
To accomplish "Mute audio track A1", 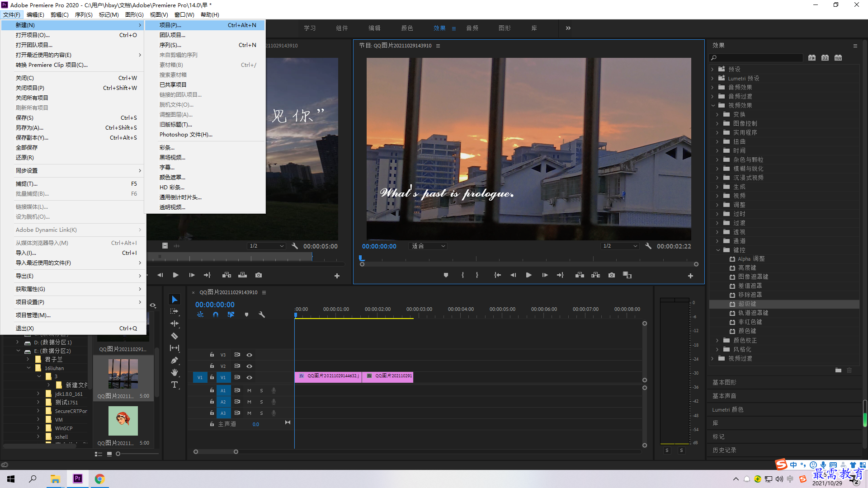I will point(249,390).
